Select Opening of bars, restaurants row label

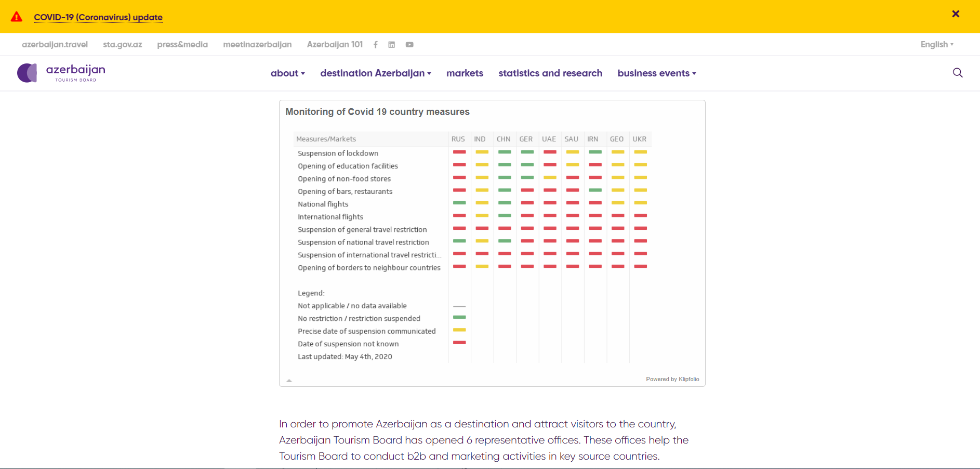point(345,191)
